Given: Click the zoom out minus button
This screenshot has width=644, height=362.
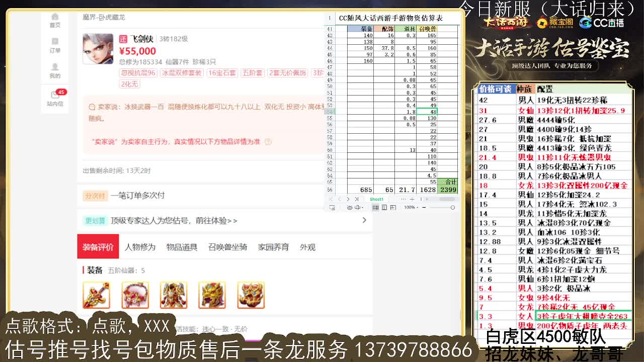Looking at the screenshot, I should point(424,208).
